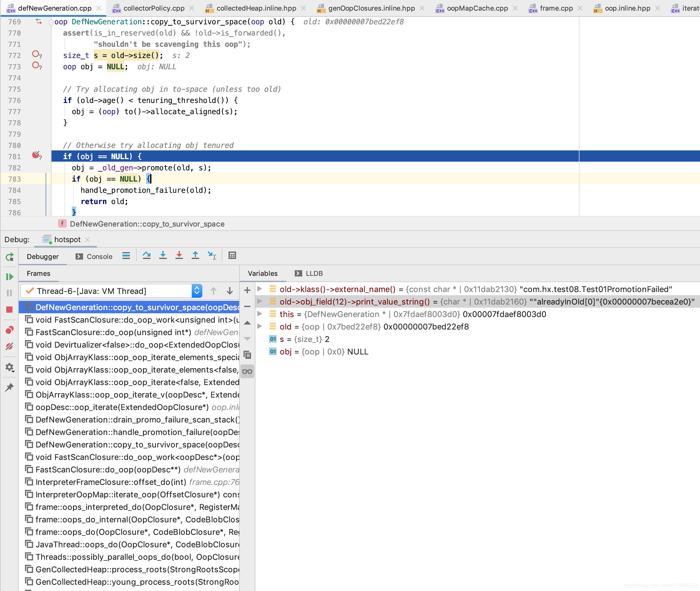
Task: Add a new watch with plus button
Action: tap(247, 290)
